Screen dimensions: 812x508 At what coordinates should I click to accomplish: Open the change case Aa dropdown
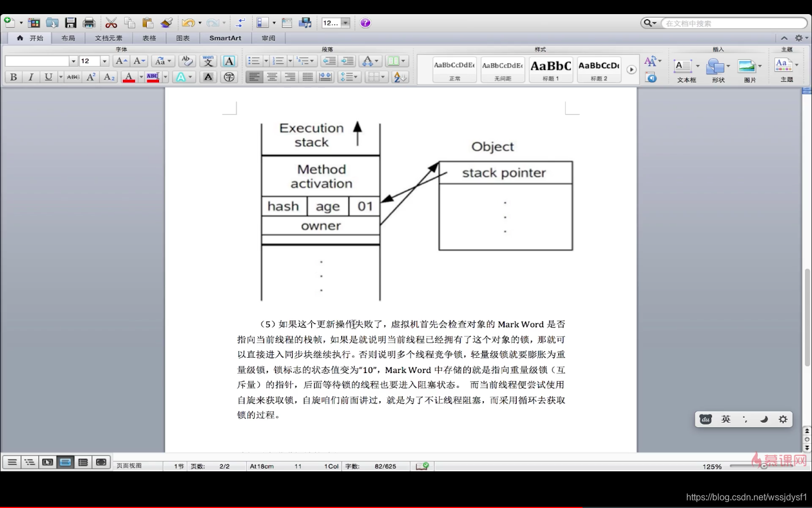tap(162, 61)
